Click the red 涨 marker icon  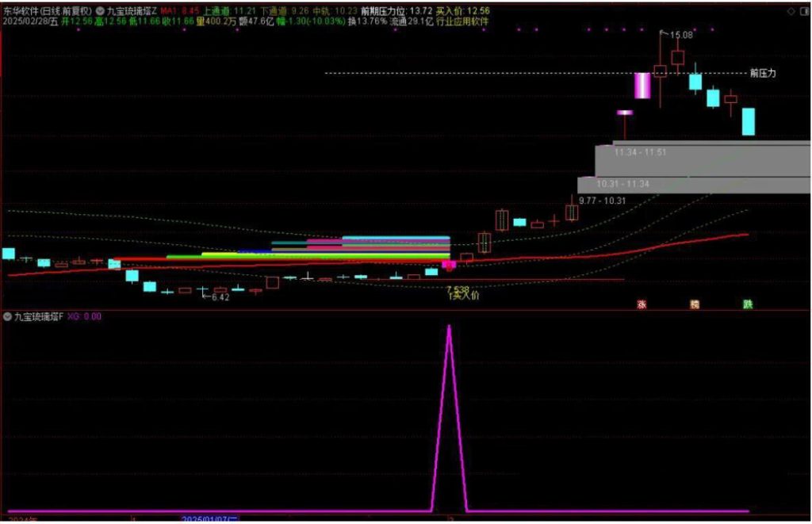coord(642,304)
